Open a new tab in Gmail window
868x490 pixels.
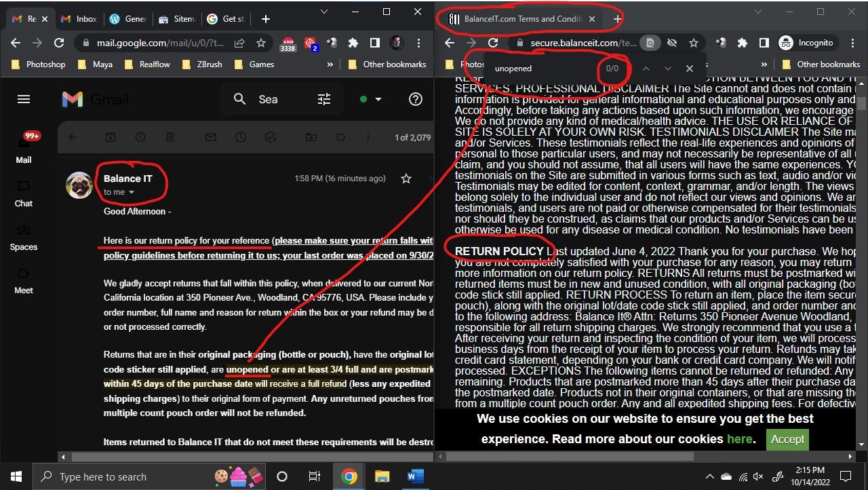[266, 19]
